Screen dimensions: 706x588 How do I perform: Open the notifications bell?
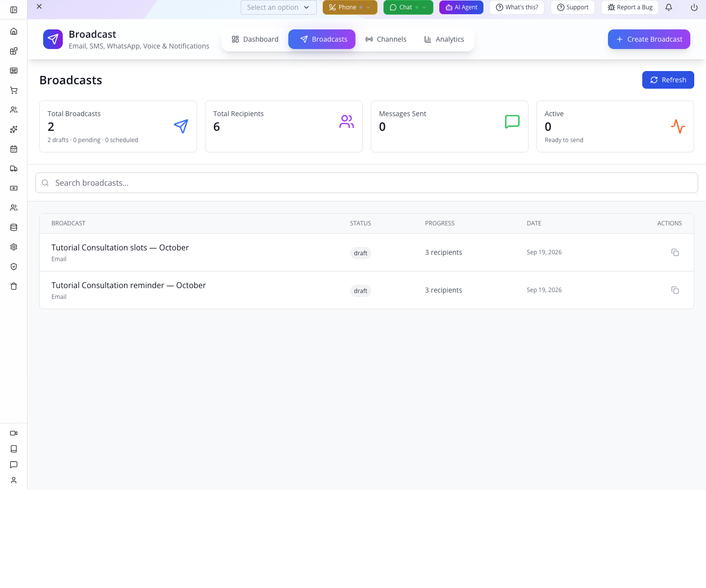(669, 7)
